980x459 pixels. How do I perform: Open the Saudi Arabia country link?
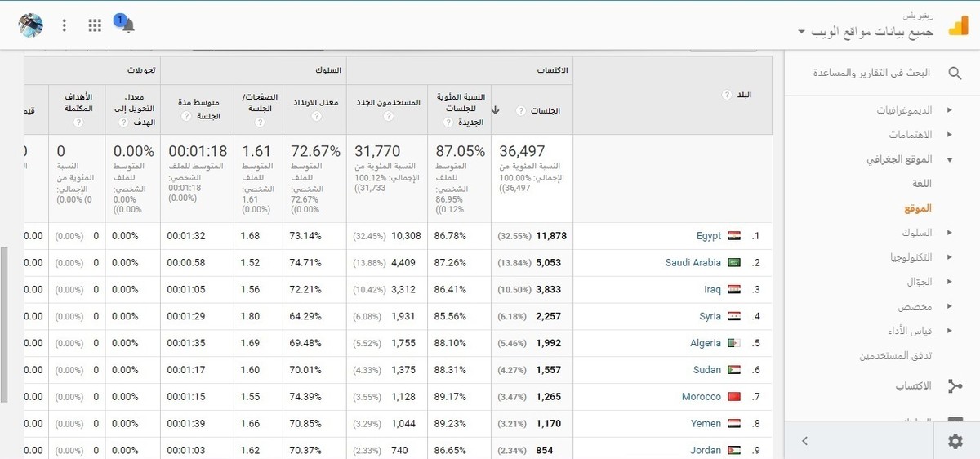[693, 263]
